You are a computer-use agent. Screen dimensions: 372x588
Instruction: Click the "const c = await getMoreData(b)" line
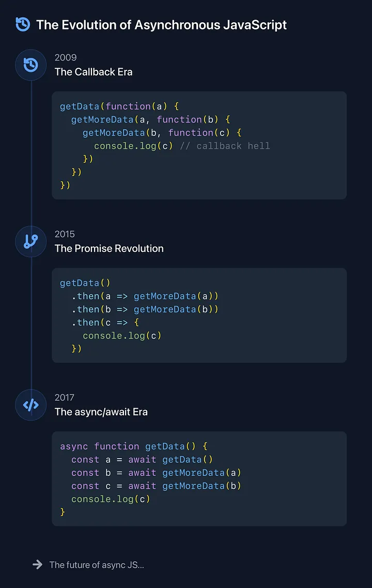click(x=156, y=486)
